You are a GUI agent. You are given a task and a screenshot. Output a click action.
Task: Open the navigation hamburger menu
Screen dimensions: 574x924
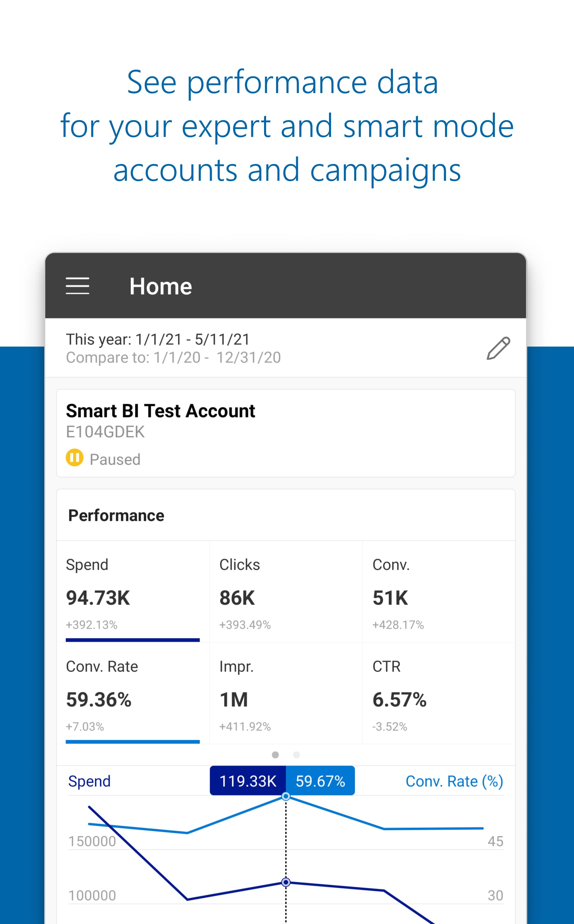77,286
